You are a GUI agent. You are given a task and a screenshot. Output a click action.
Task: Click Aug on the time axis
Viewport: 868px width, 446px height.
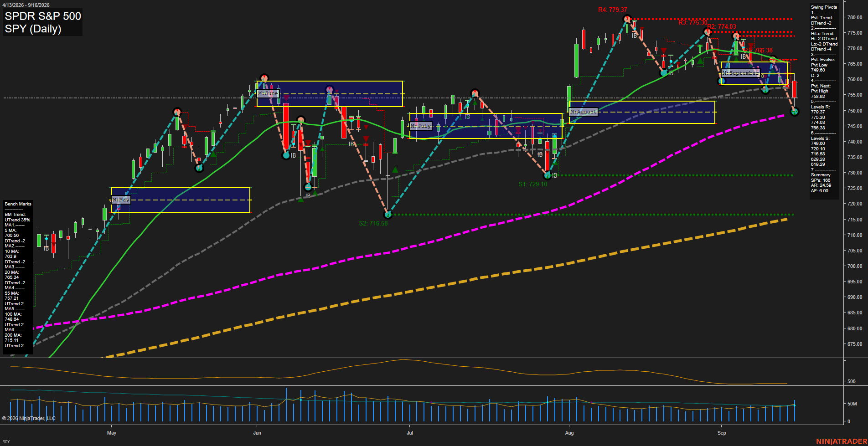point(569,433)
